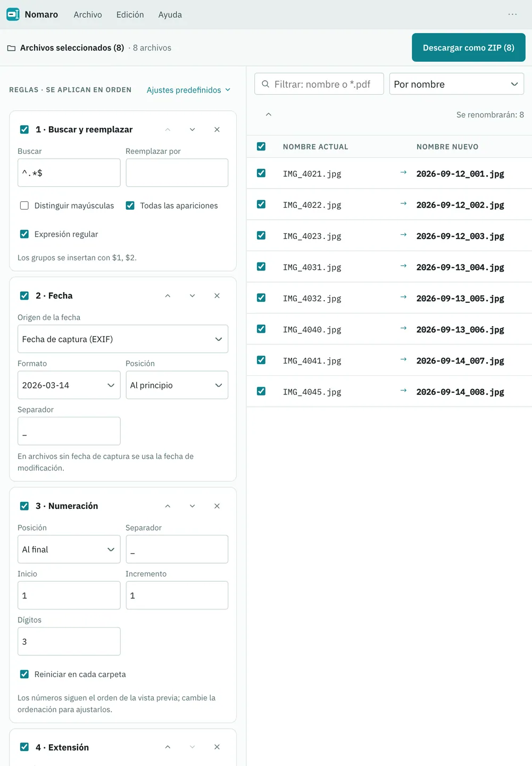Select new name 2026-09-13_005.jpg
The image size is (532, 766).
click(x=460, y=299)
